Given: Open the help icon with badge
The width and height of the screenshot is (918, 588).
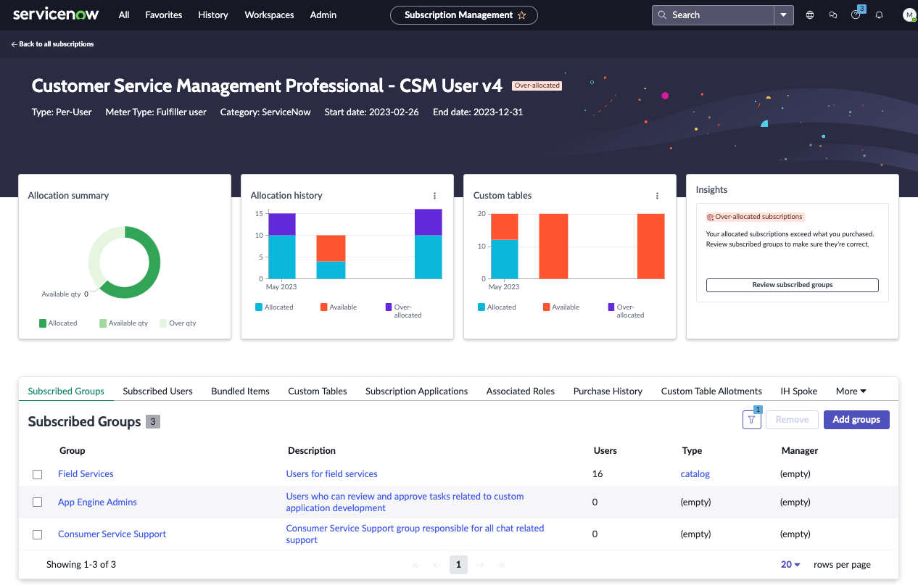Looking at the screenshot, I should tap(856, 15).
